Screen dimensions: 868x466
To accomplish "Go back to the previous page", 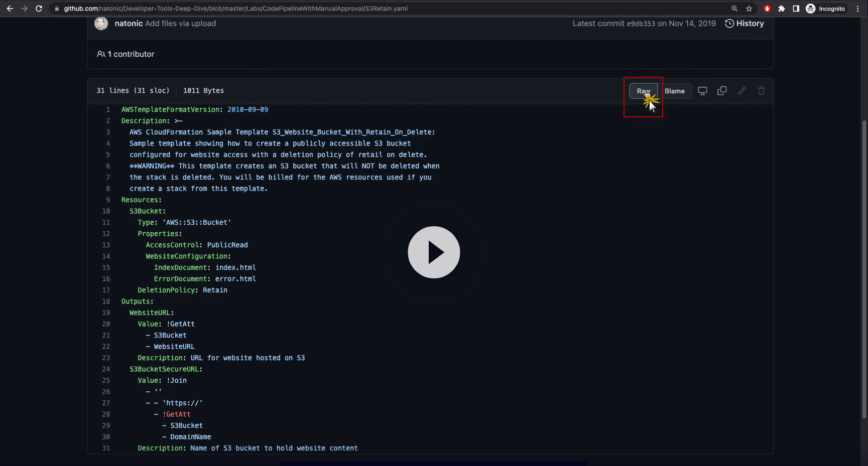I will (x=10, y=9).
